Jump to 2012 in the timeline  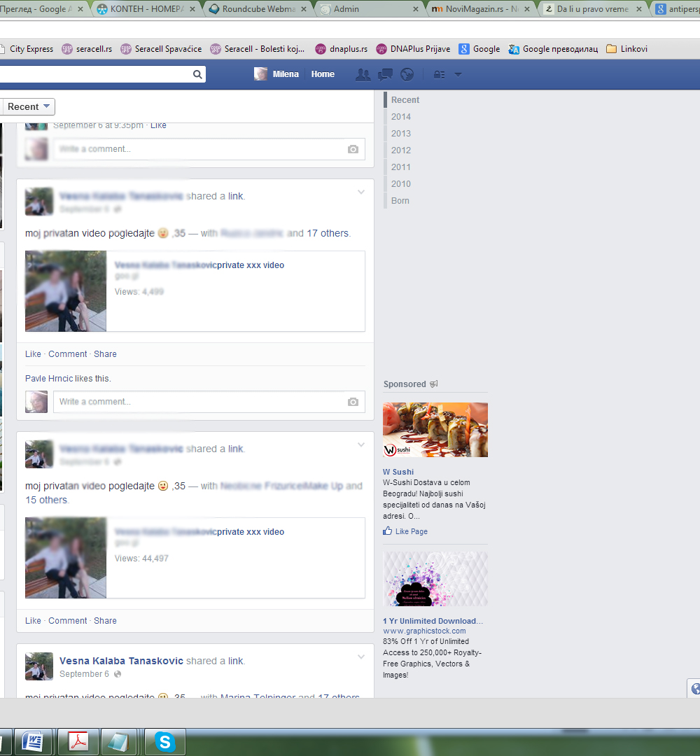(x=401, y=150)
